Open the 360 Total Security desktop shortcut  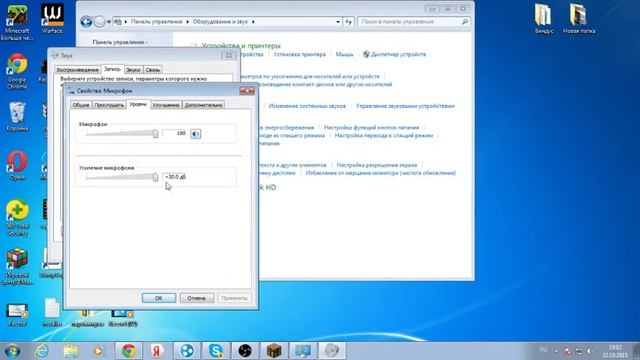(17, 218)
